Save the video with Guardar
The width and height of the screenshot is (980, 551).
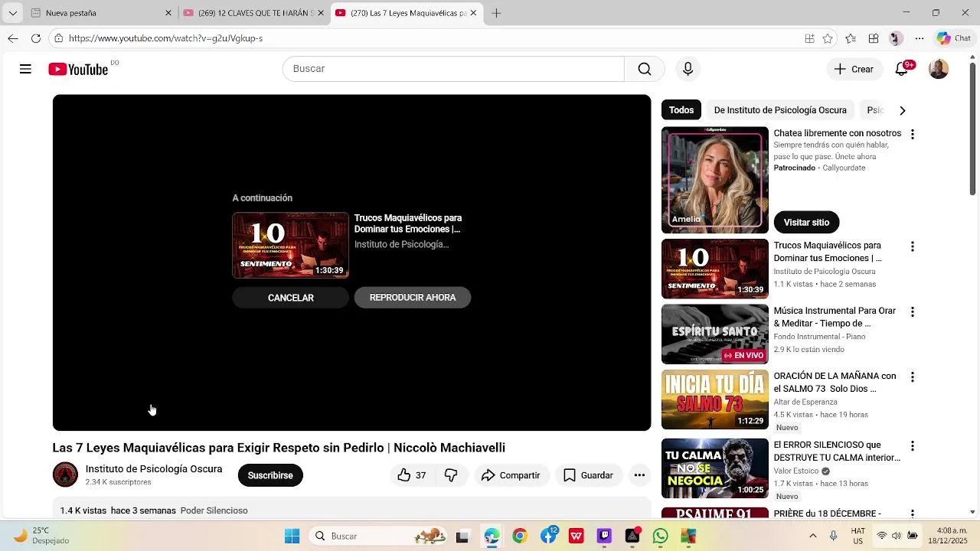click(588, 475)
